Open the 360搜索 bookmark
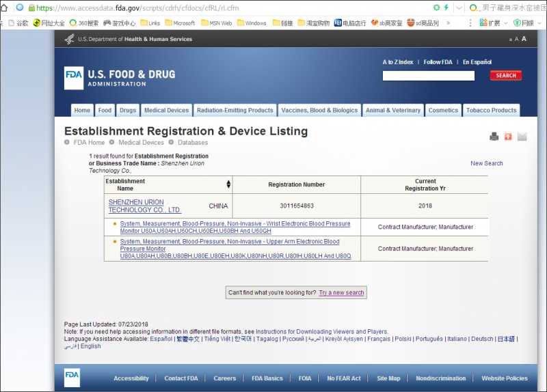 [83, 23]
